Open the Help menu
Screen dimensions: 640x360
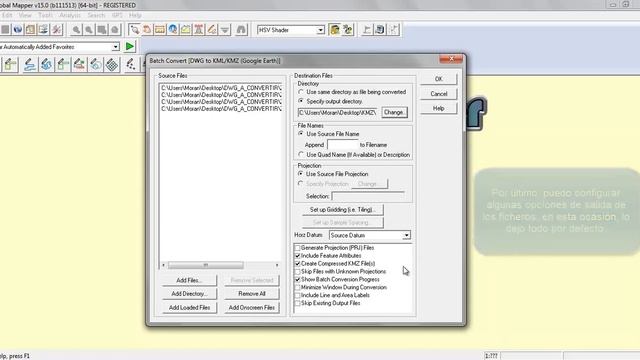(x=135, y=15)
